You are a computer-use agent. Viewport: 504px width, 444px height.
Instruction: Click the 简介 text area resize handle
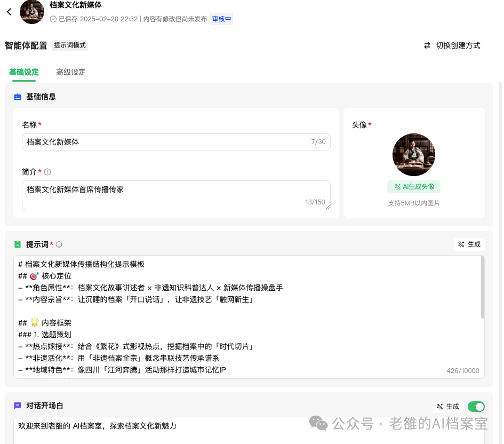[x=327, y=208]
